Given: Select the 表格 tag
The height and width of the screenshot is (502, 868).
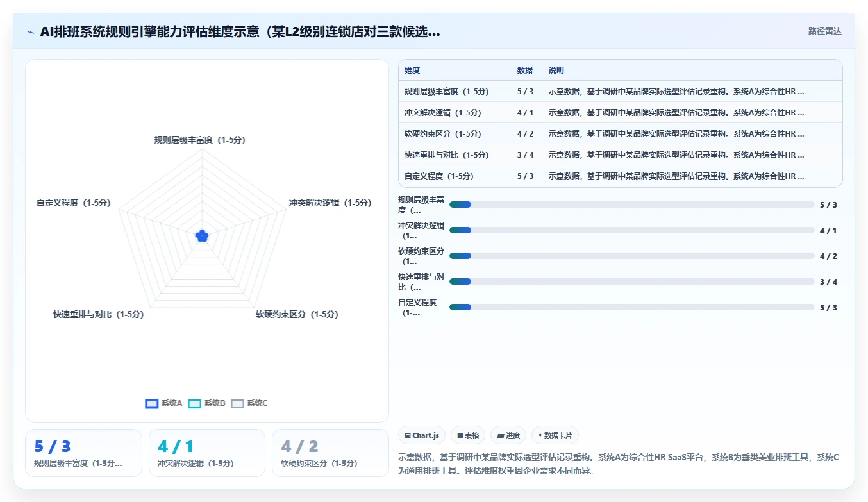Looking at the screenshot, I should [468, 435].
